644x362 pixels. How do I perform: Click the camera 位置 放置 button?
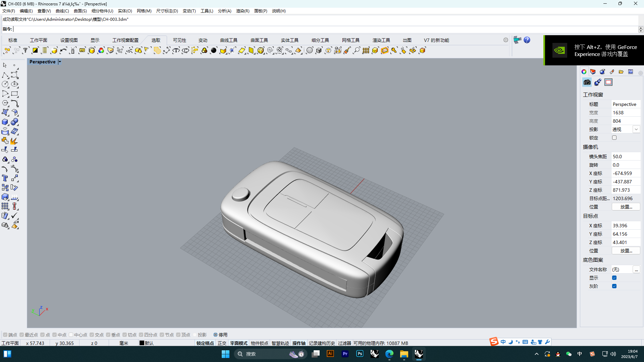pyautogui.click(x=626, y=207)
